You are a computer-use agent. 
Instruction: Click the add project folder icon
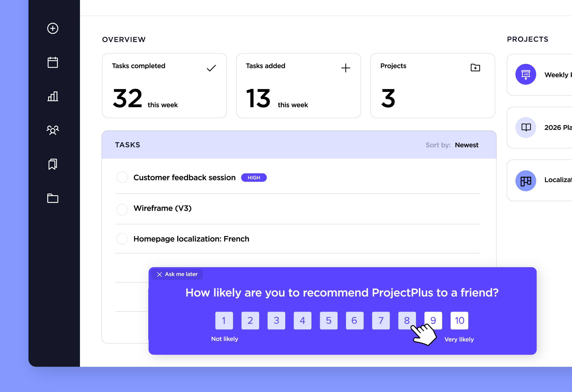tap(475, 68)
